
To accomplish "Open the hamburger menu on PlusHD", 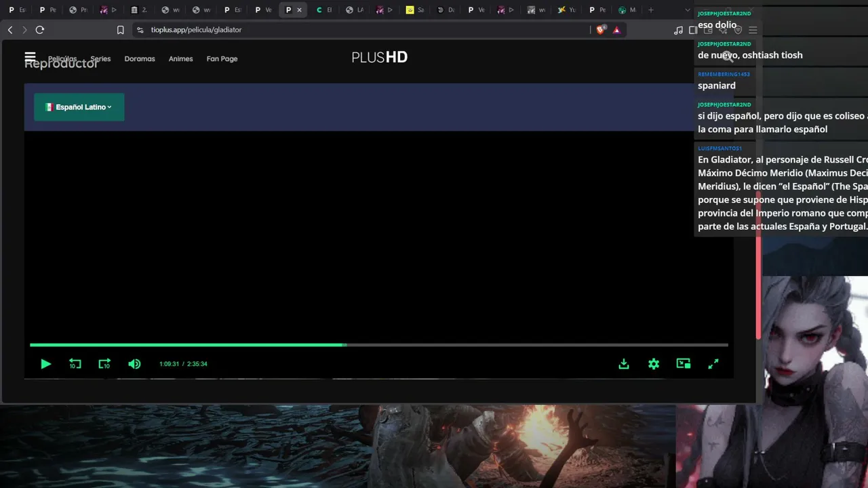I will click(30, 57).
